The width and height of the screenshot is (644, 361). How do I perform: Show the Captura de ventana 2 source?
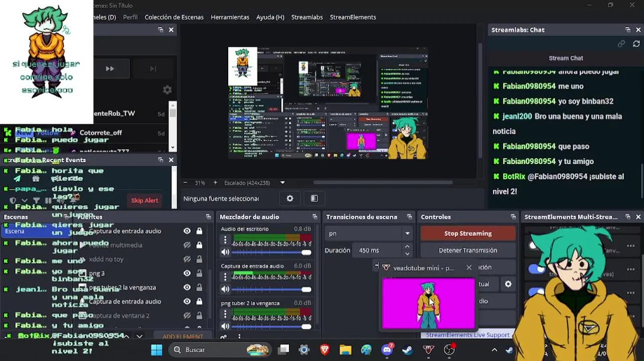[187, 315]
